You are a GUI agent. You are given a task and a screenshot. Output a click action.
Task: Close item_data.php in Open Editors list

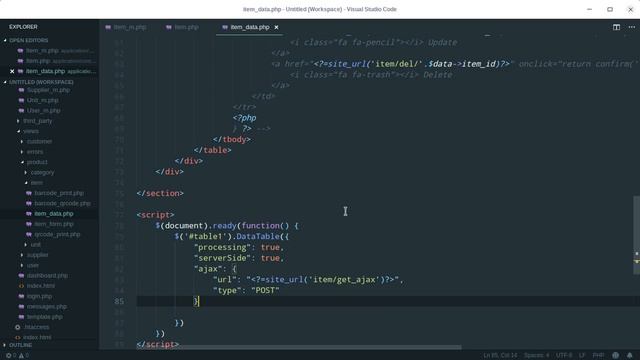(12, 71)
